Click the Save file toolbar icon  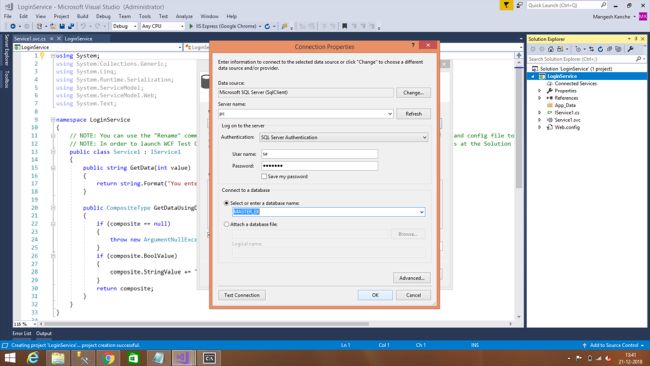62,26
